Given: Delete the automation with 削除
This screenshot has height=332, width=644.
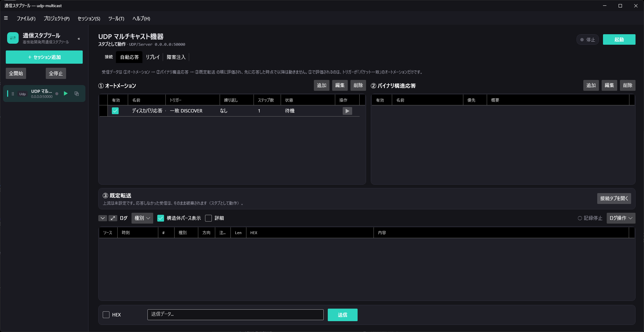Looking at the screenshot, I should [x=358, y=85].
